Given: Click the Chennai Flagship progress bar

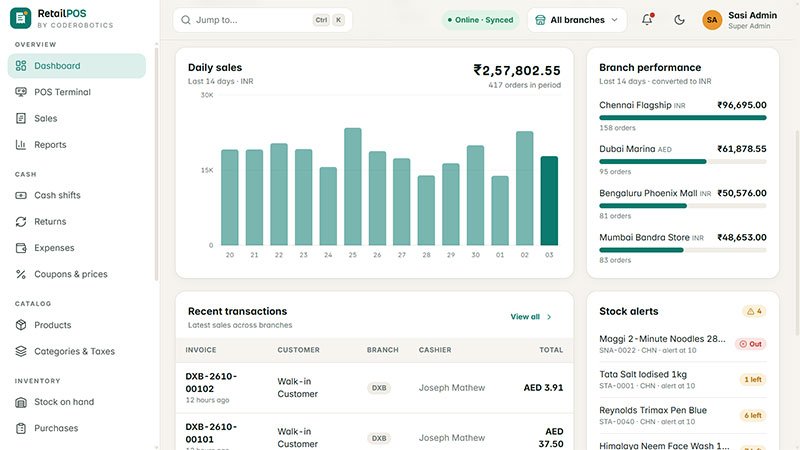Looking at the screenshot, I should (683, 118).
